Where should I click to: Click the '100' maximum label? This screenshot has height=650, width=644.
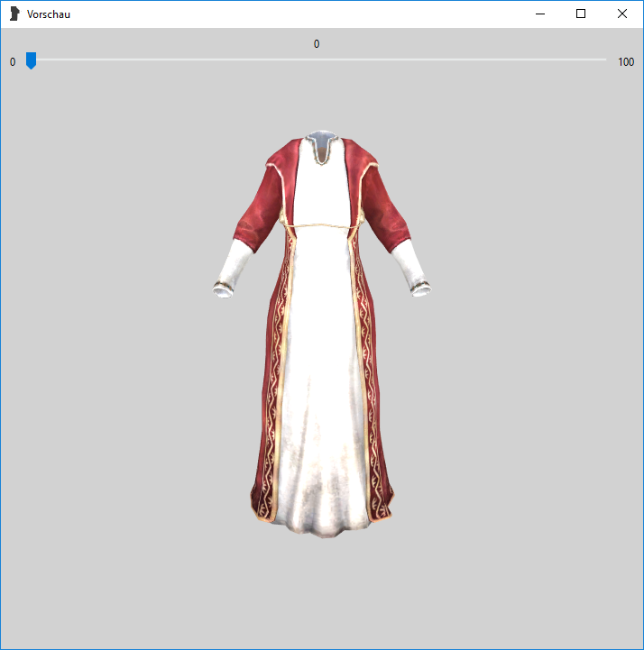pyautogui.click(x=626, y=62)
